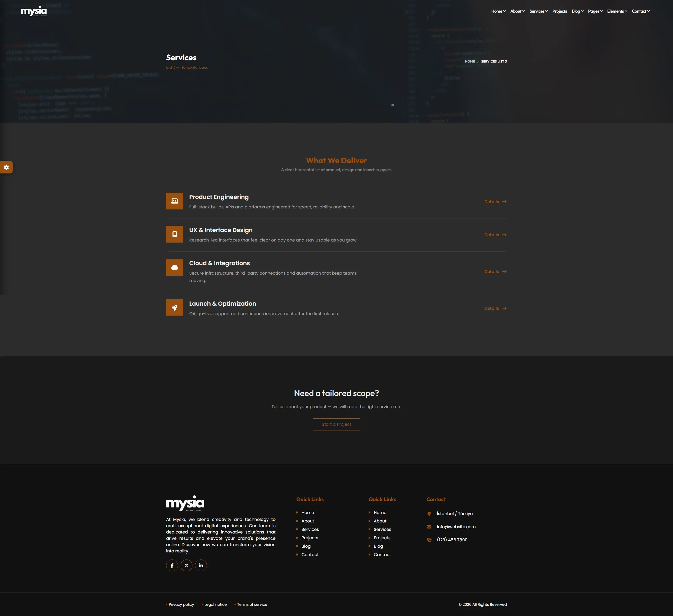This screenshot has width=673, height=616.
Task: Expand the Elements dropdown in the navbar
Action: [x=617, y=11]
